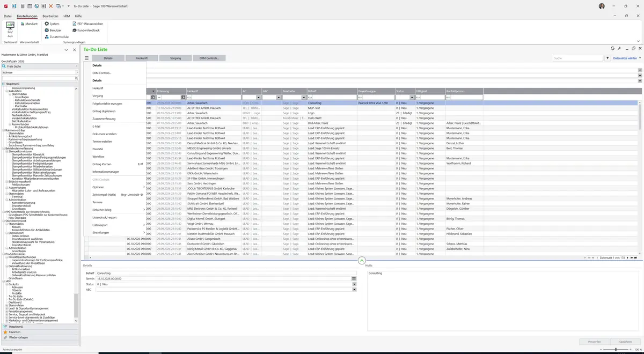Open the xRM ribbon tab
Screen dimensions: 644x354
[67, 16]
